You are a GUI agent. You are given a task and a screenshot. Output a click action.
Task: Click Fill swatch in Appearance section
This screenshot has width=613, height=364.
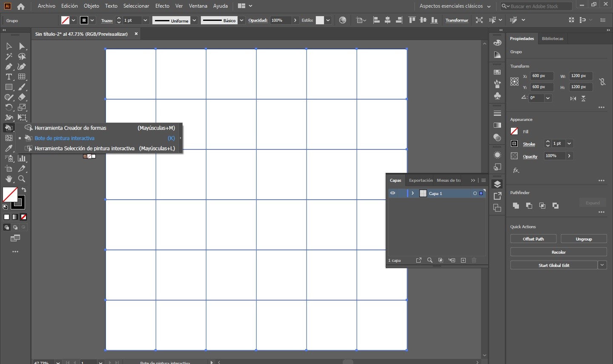(514, 132)
